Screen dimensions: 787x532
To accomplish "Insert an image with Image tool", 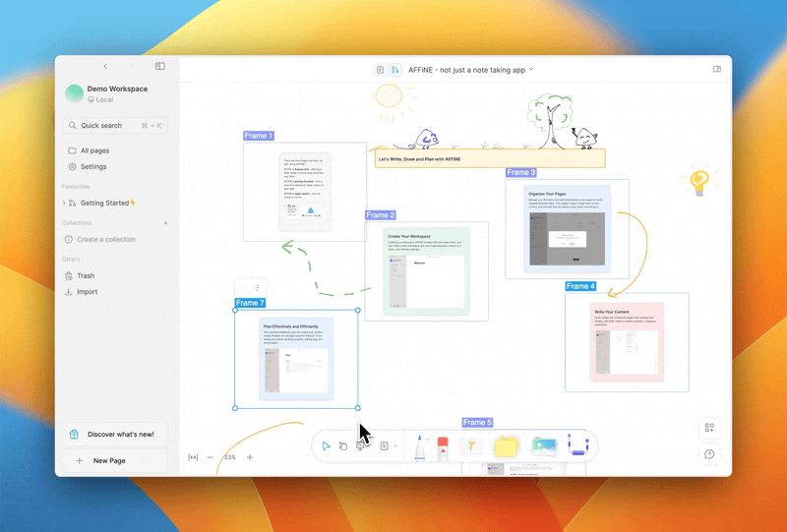I will click(544, 445).
